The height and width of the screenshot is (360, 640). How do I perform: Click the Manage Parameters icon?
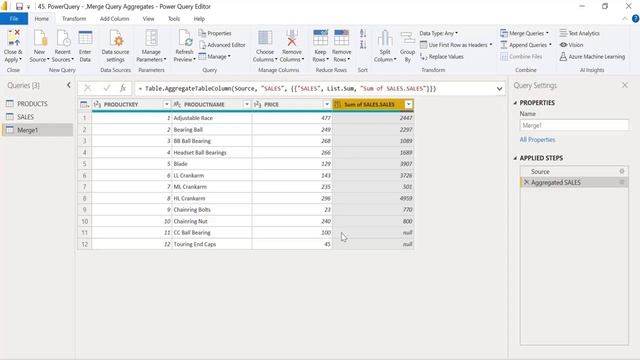[151, 38]
